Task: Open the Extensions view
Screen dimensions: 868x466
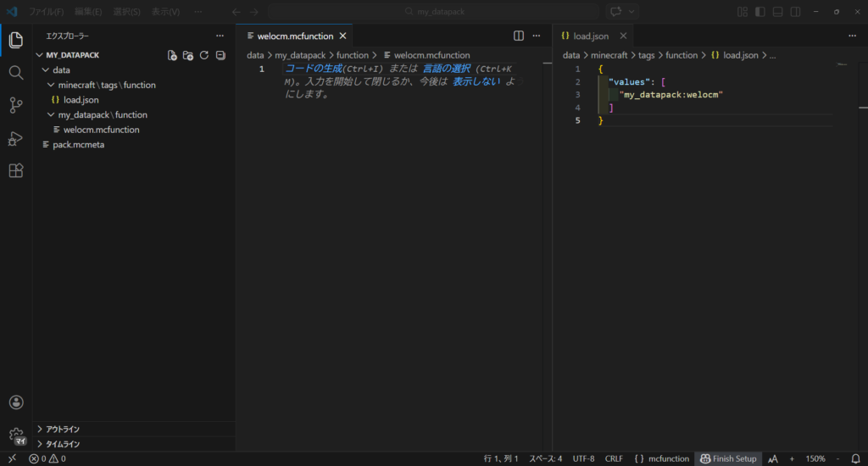Action: tap(16, 170)
